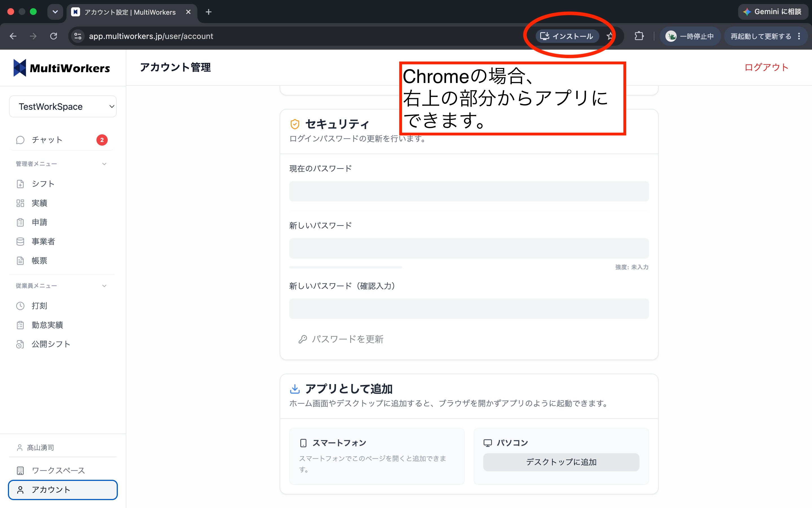Click the セキュリティ shield icon
812x508 pixels.
pos(295,124)
